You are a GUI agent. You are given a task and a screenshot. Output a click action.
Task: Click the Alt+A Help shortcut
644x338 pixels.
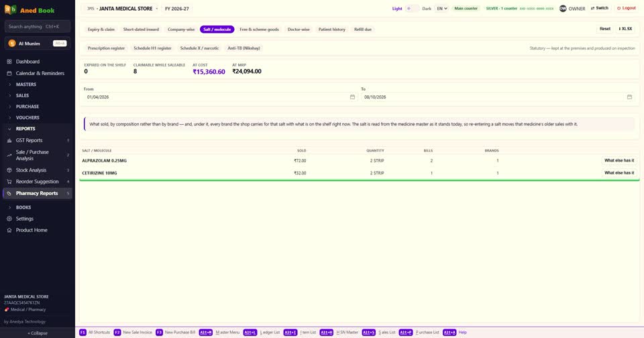(455, 332)
